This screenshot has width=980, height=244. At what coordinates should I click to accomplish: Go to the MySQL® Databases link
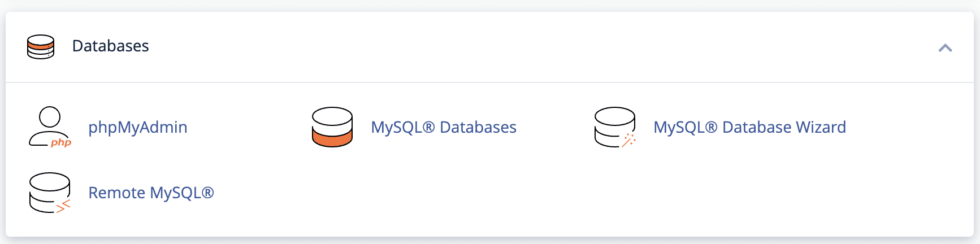444,127
